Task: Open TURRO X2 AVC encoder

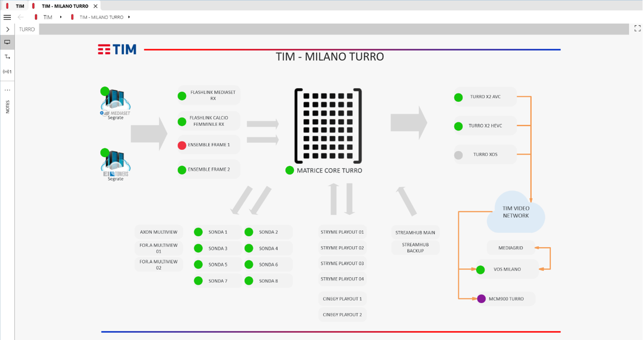Action: click(485, 97)
